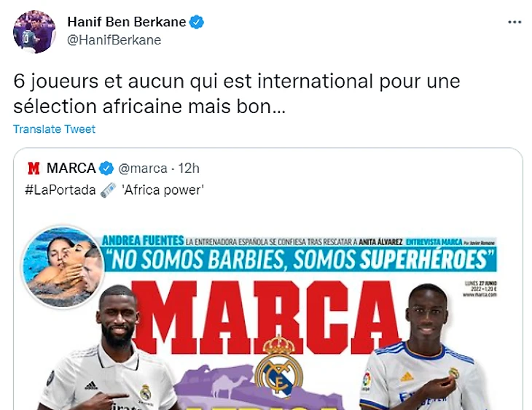Open the #LaPortada hashtag
Viewport: 532px width, 410px height.
[60, 190]
